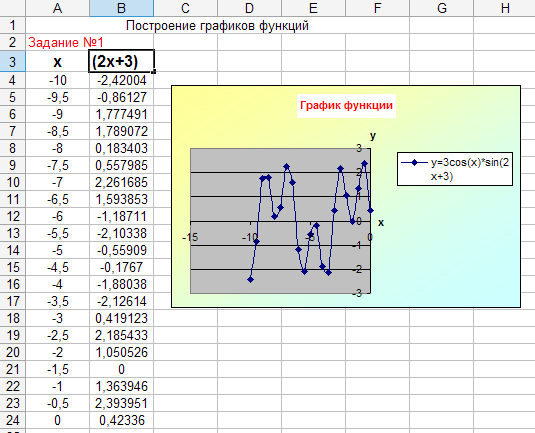Click cell with value 0,183403

[121, 148]
